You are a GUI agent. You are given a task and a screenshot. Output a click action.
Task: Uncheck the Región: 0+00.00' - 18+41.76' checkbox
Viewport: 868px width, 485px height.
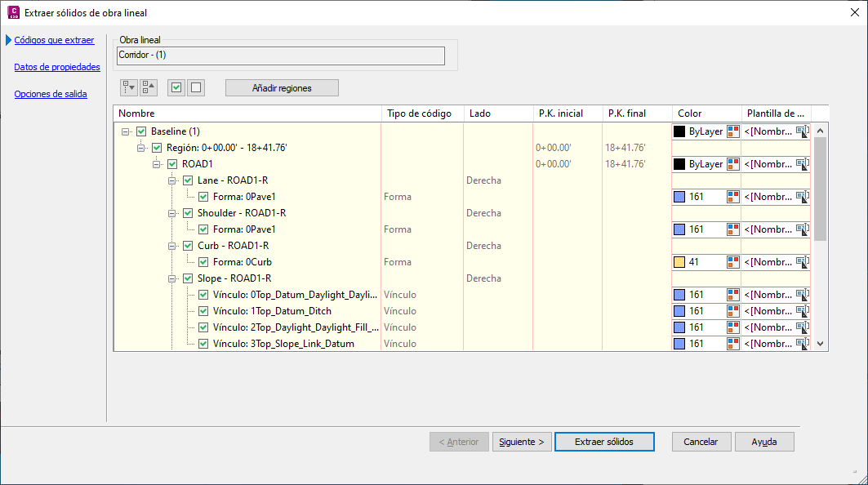pyautogui.click(x=157, y=148)
